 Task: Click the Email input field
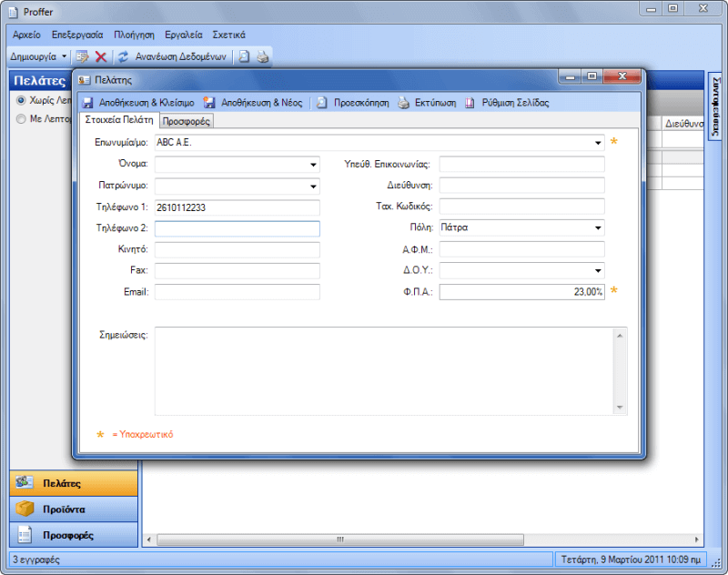point(238,292)
